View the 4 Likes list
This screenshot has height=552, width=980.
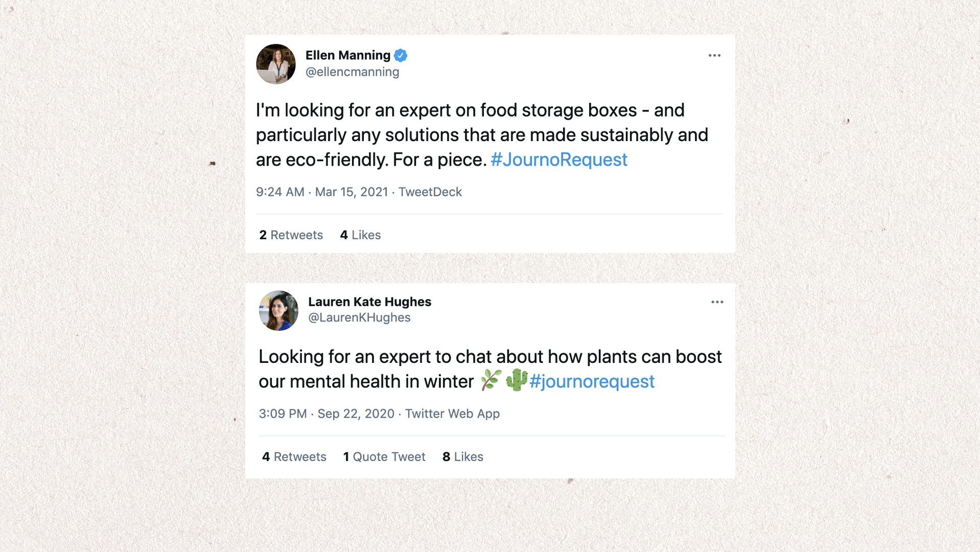pyautogui.click(x=360, y=235)
